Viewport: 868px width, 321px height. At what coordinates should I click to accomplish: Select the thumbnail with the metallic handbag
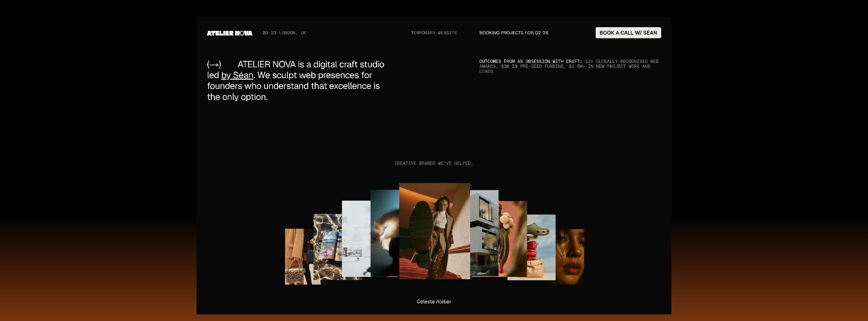click(x=299, y=257)
